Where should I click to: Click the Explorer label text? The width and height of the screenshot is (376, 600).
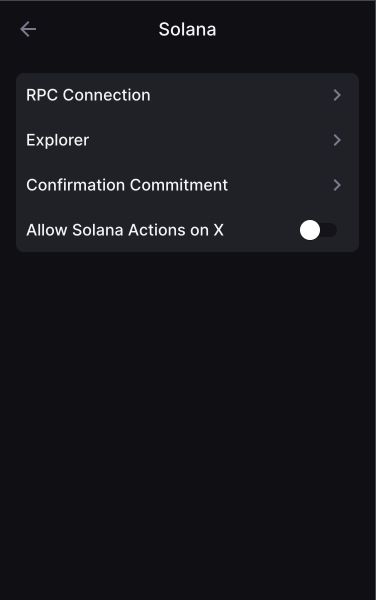coord(58,140)
